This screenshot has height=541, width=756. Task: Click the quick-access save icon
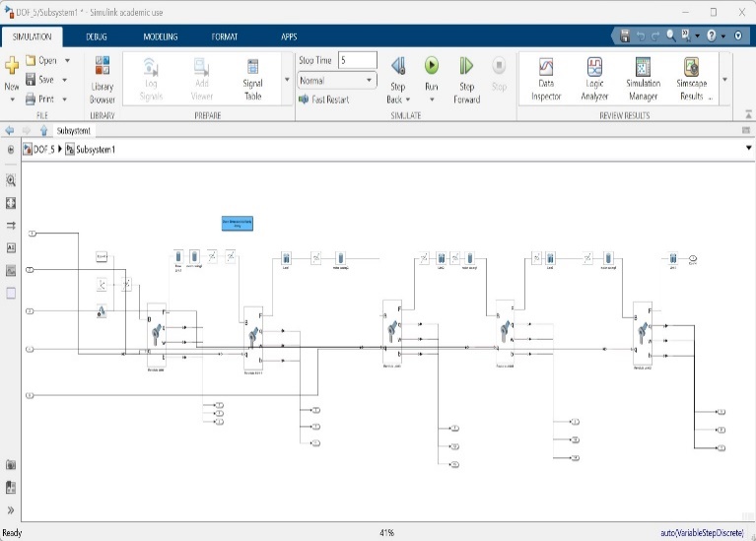click(625, 35)
